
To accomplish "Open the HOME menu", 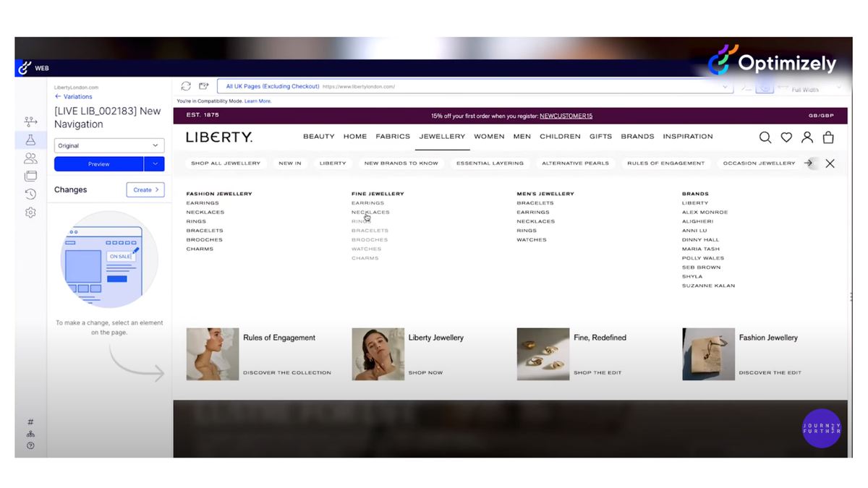I will pyautogui.click(x=355, y=137).
